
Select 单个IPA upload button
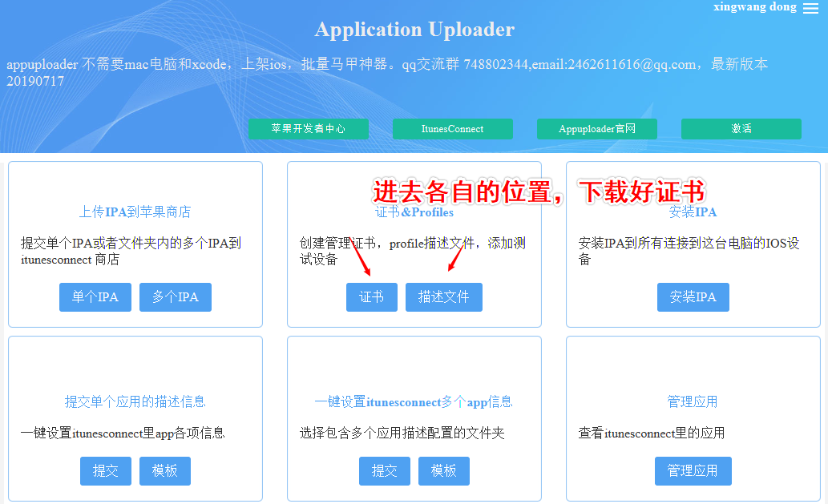tap(95, 297)
